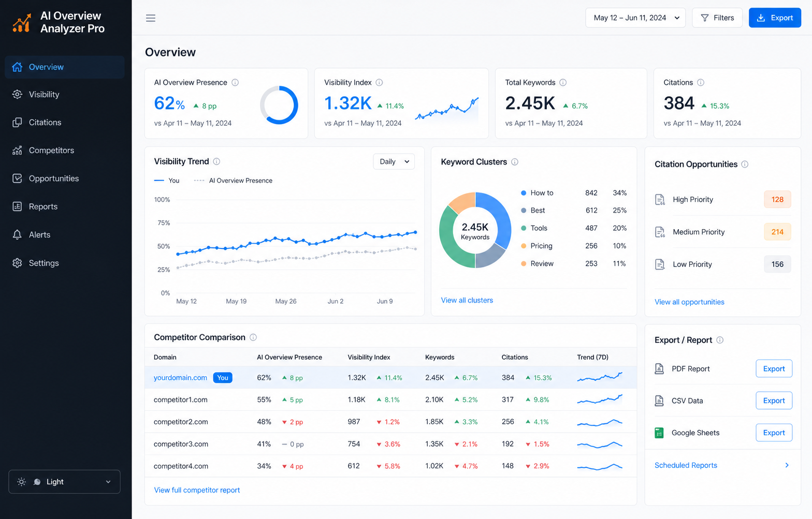The width and height of the screenshot is (812, 519).
Task: Click info icon next to Citations card title
Action: (701, 83)
